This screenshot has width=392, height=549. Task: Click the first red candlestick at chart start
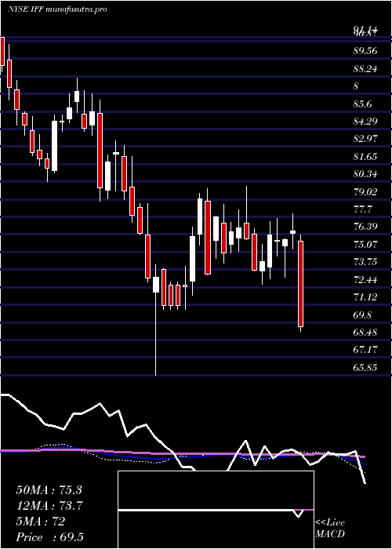tap(2, 51)
